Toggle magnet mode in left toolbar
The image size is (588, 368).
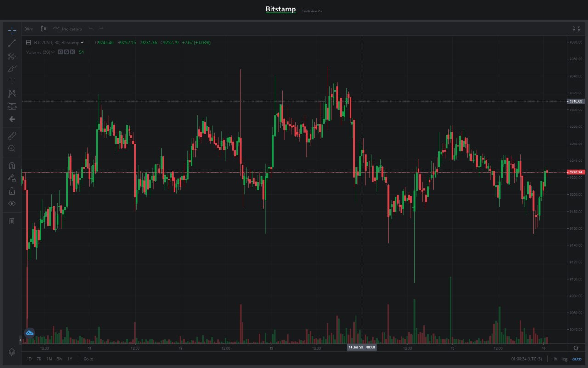(12, 166)
